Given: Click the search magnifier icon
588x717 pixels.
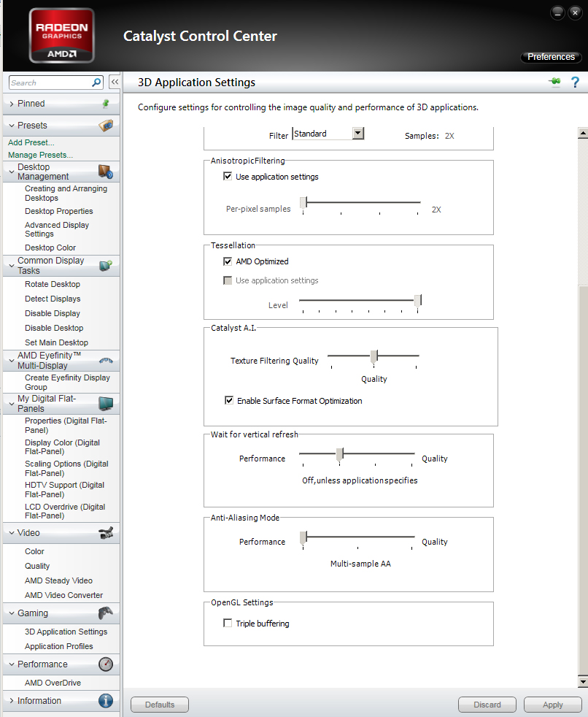Looking at the screenshot, I should (x=96, y=83).
